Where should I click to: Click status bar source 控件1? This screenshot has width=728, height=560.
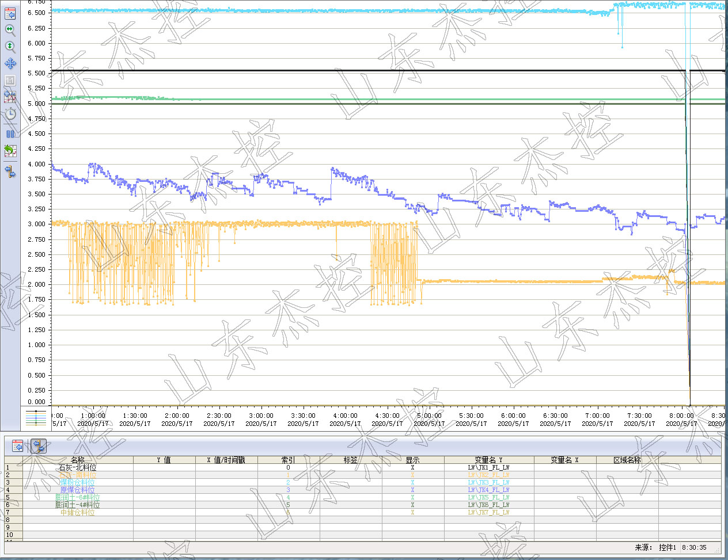pyautogui.click(x=668, y=547)
